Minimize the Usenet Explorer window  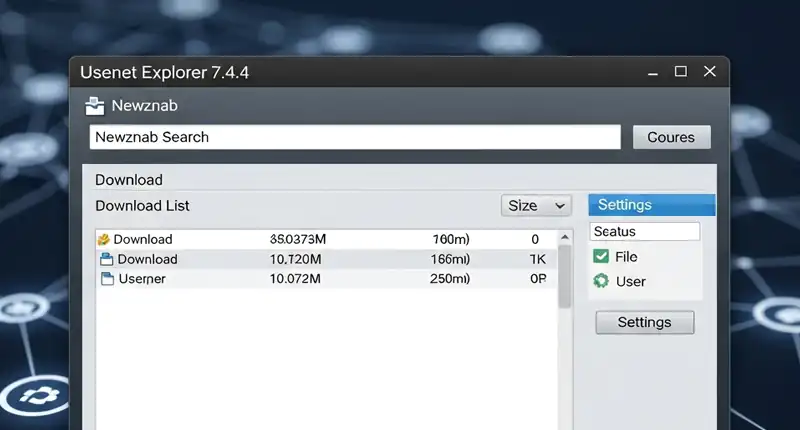point(653,75)
